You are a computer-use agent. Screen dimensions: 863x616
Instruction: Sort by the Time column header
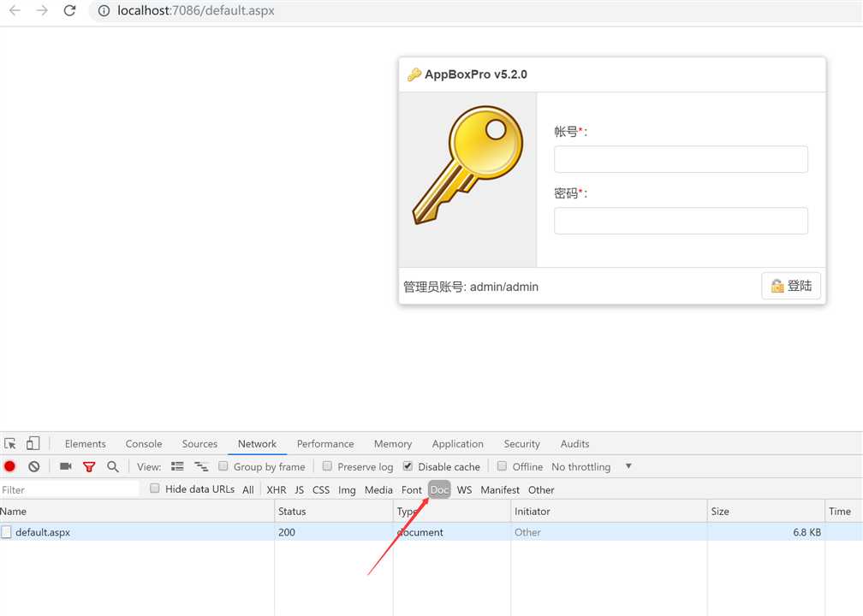point(844,511)
